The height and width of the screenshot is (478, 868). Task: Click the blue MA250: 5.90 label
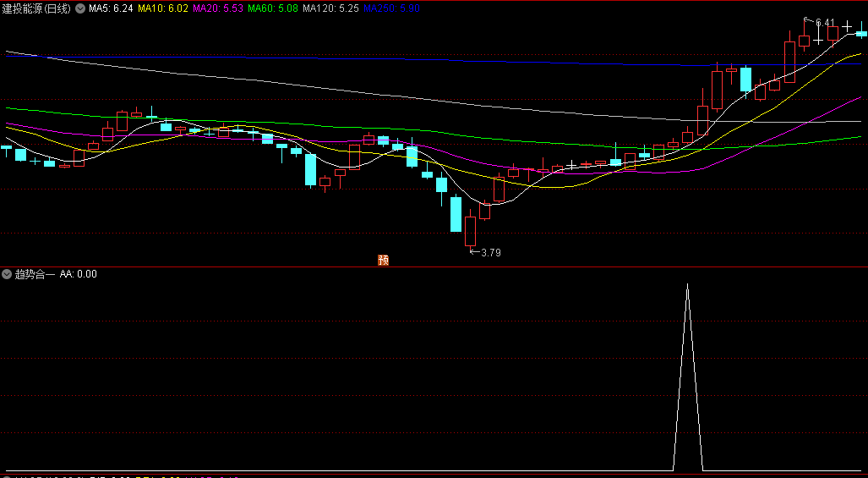tap(392, 8)
